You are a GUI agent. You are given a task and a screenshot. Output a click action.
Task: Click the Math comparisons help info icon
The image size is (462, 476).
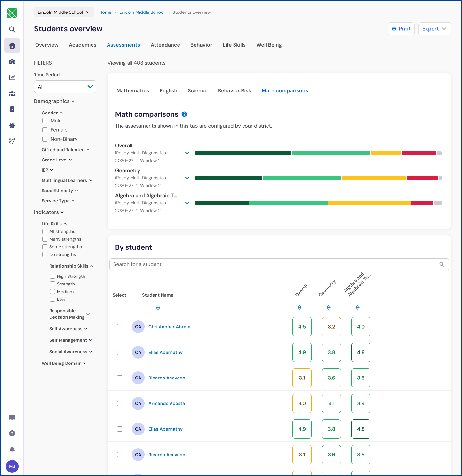click(x=184, y=114)
